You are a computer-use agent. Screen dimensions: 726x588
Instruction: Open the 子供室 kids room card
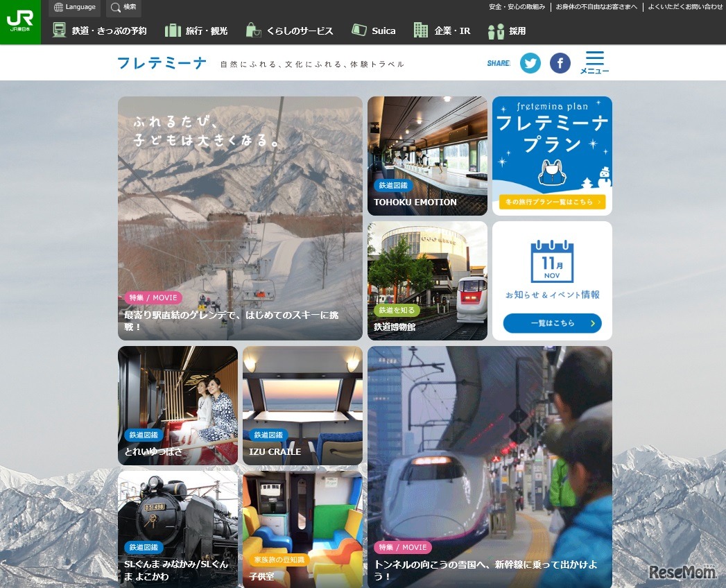(x=302, y=530)
